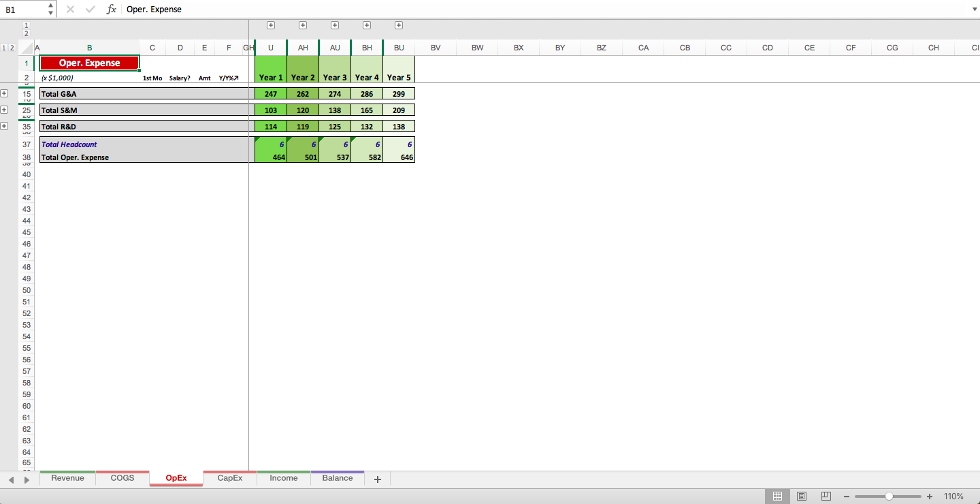Image resolution: width=980 pixels, height=504 pixels.
Task: Select the Year 3 header cell
Action: tap(335, 77)
